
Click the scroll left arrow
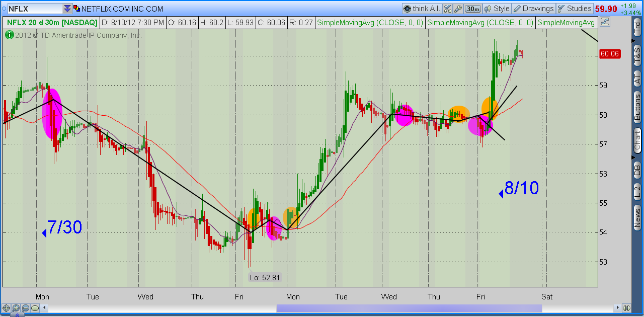coord(44,308)
